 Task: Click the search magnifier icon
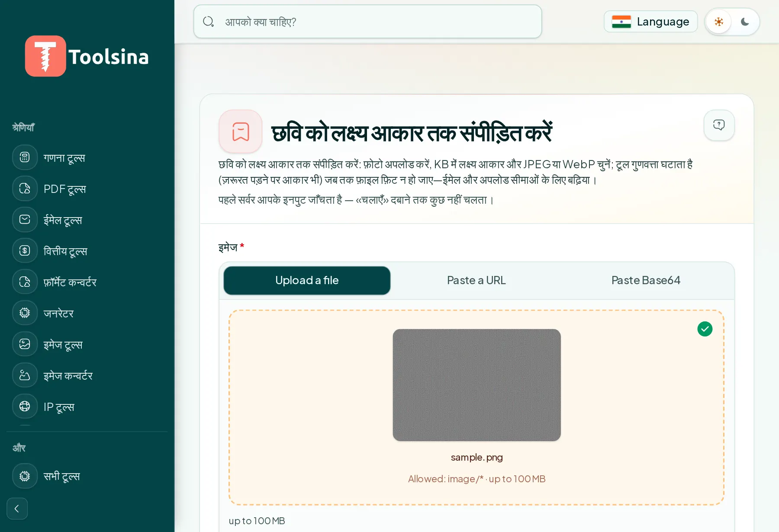(209, 22)
